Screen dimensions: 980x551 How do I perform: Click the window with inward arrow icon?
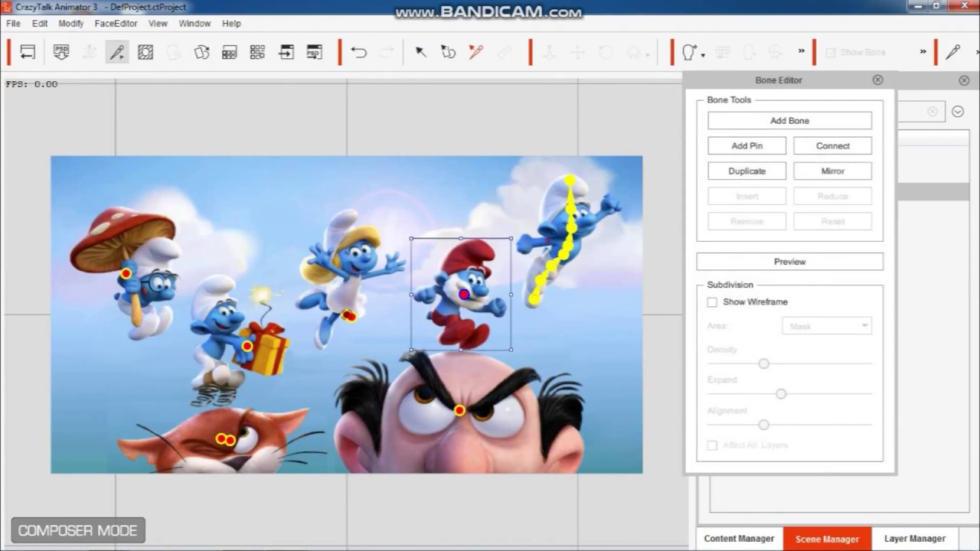[286, 52]
